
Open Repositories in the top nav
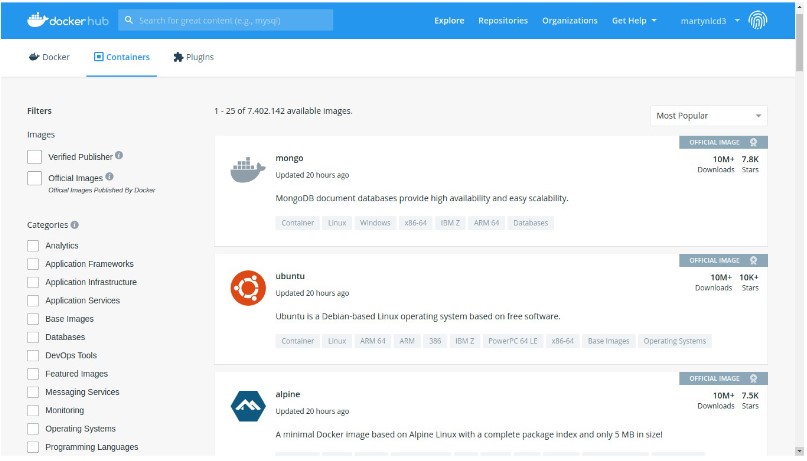pos(503,21)
